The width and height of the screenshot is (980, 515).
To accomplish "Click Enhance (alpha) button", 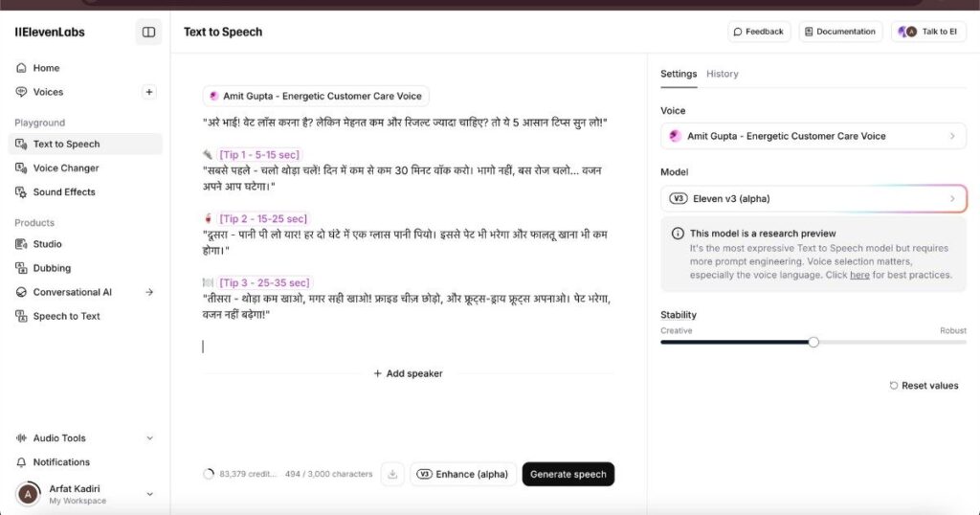I will (463, 474).
